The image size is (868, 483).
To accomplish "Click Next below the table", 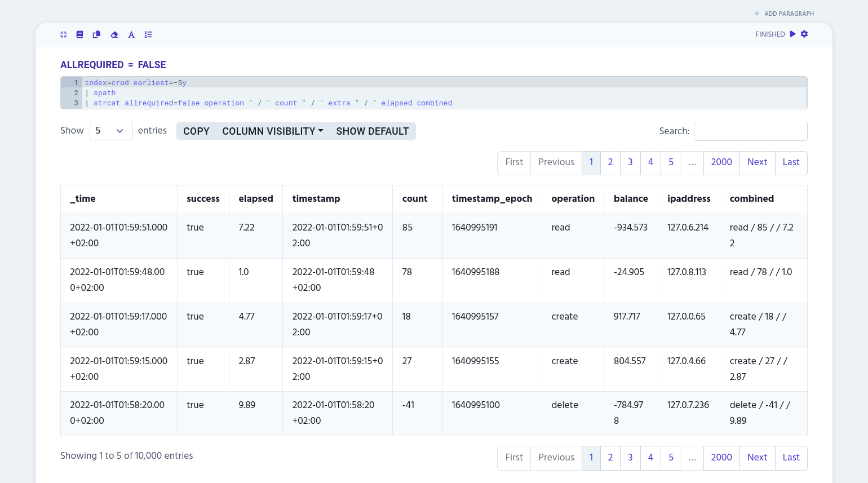I will coord(758,458).
